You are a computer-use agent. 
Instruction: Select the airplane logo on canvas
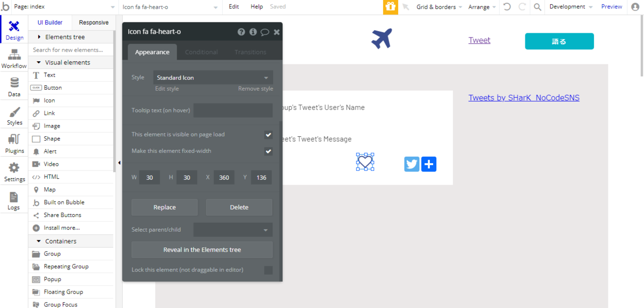coord(382,39)
